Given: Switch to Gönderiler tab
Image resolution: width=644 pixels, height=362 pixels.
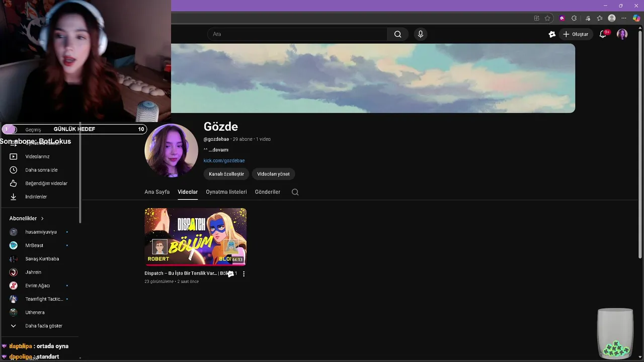Looking at the screenshot, I should (268, 192).
